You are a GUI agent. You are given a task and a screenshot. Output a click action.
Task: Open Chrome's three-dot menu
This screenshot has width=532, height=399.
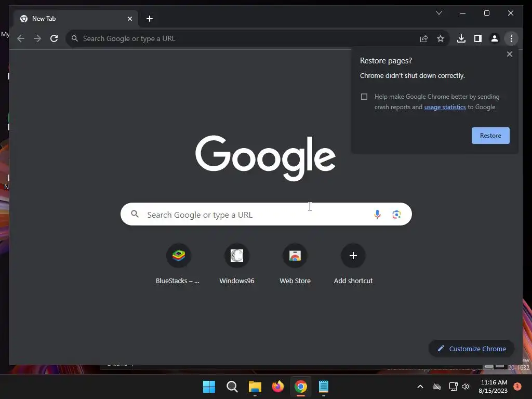click(x=511, y=38)
